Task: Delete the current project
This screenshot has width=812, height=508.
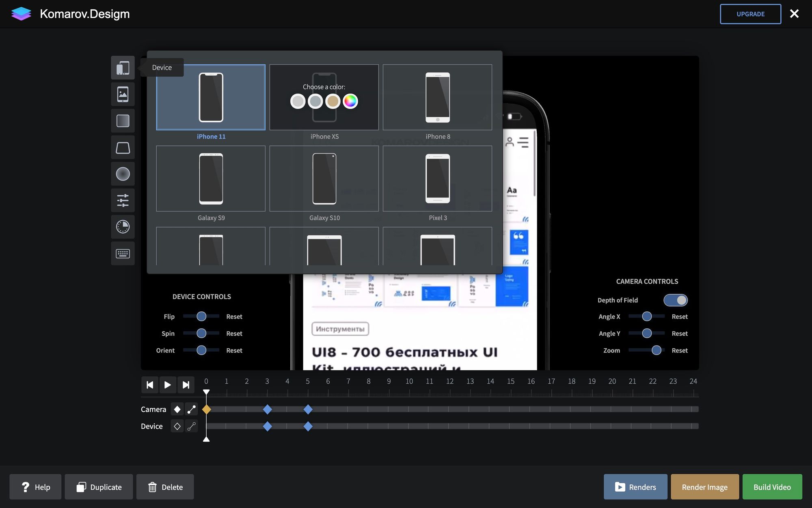Action: point(165,487)
